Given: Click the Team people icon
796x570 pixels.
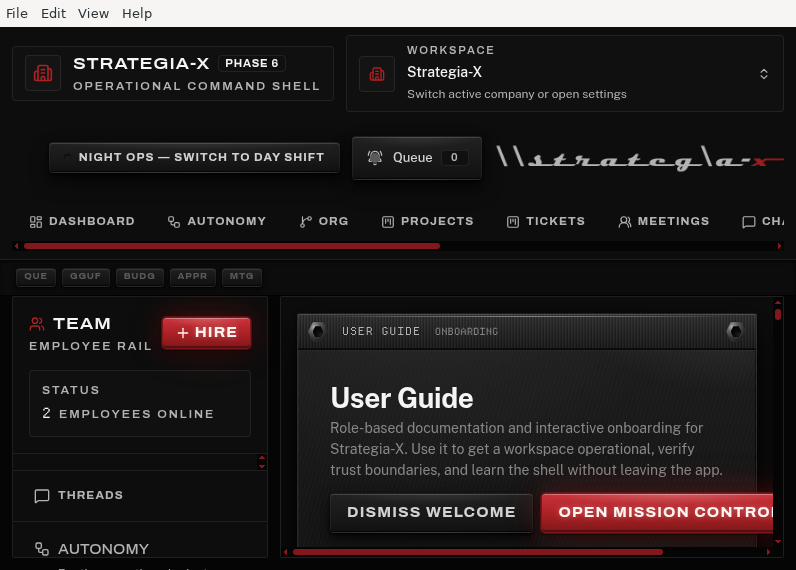Looking at the screenshot, I should pos(37,324).
